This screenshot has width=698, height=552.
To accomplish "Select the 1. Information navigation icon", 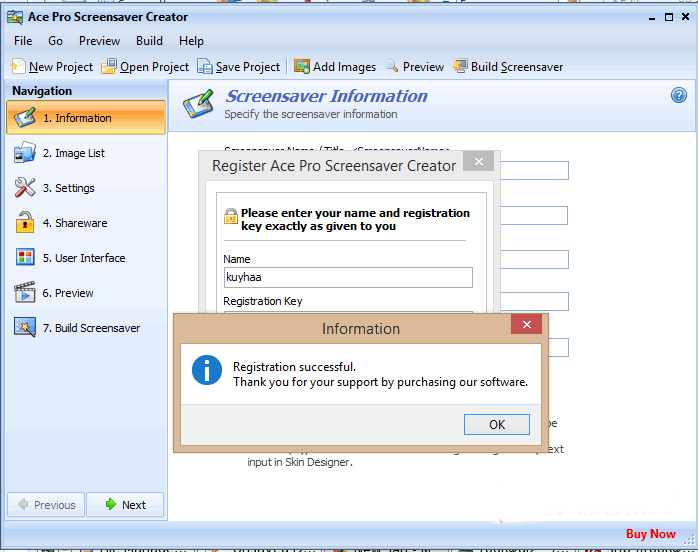I will [25, 118].
